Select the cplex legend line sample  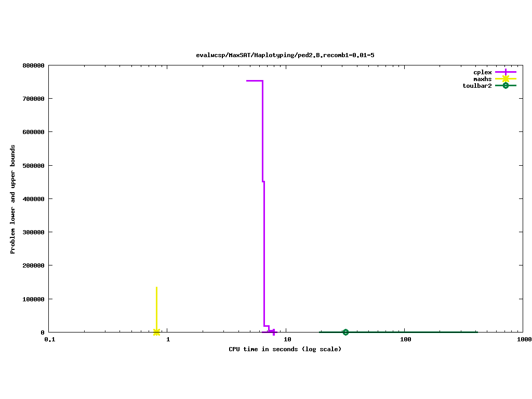click(x=506, y=72)
